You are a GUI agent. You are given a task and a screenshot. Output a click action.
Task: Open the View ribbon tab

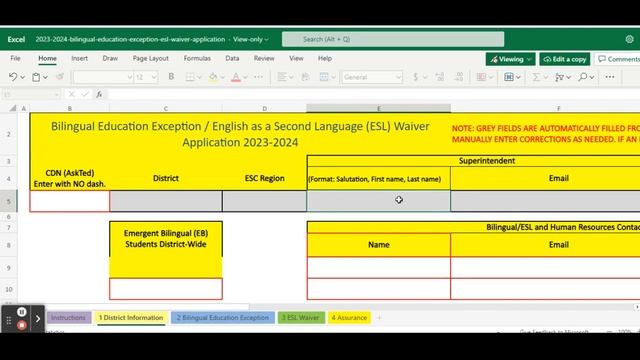pyautogui.click(x=296, y=58)
